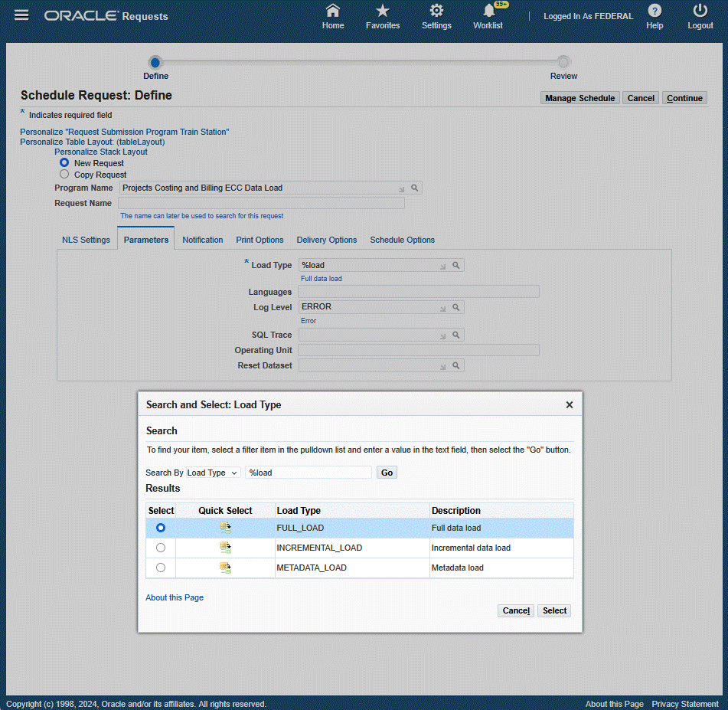Open the hamburger navigation menu

coord(21,15)
